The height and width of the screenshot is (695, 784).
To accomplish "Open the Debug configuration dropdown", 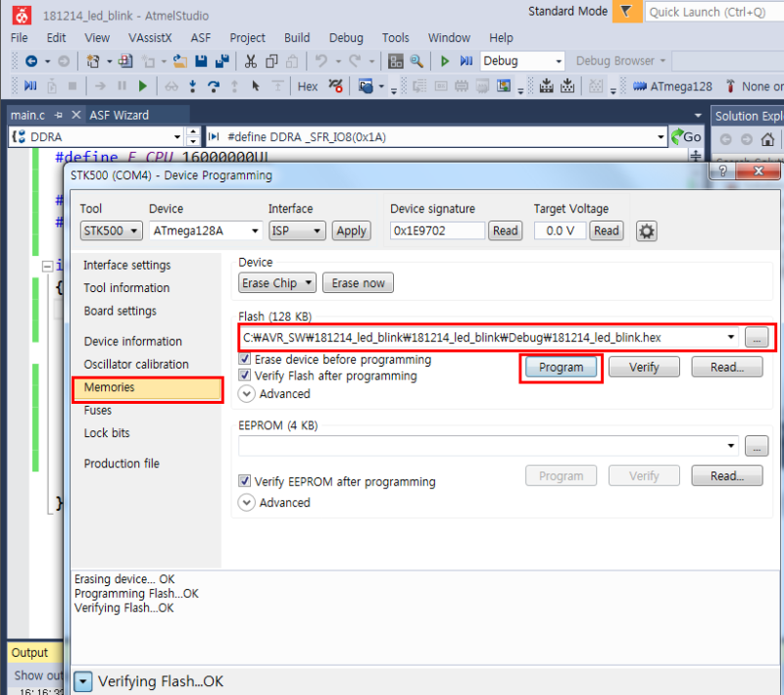I will (x=522, y=61).
